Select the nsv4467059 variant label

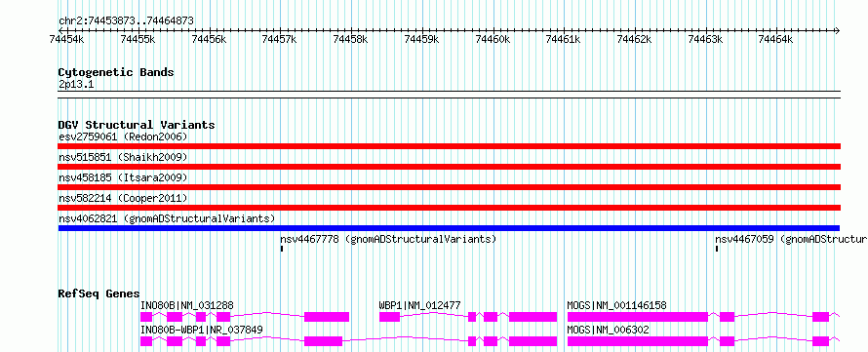point(791,240)
